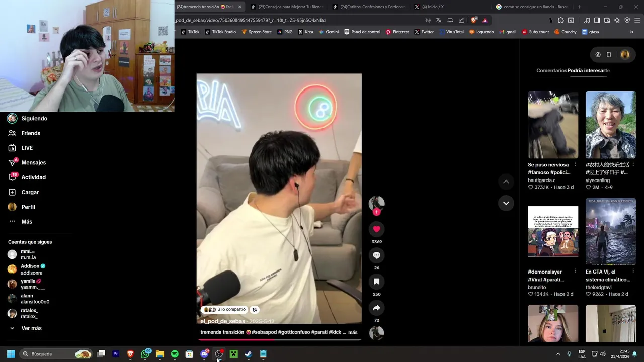
Task: Share the video using the arrow icon
Action: tap(376, 308)
